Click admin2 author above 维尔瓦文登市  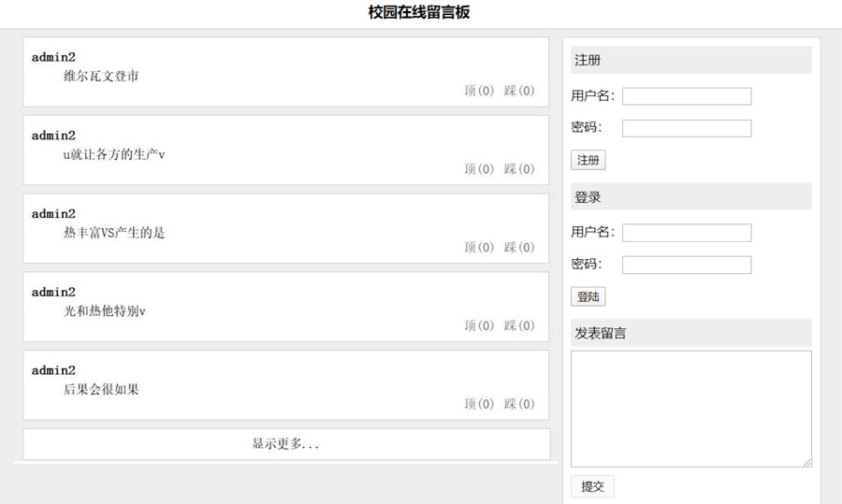tap(53, 57)
